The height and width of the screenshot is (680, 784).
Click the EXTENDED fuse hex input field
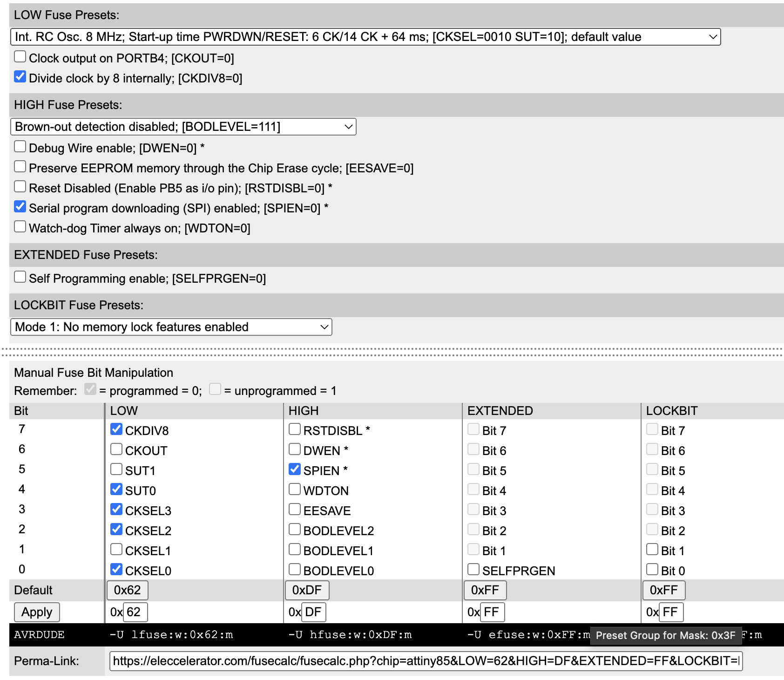click(493, 612)
